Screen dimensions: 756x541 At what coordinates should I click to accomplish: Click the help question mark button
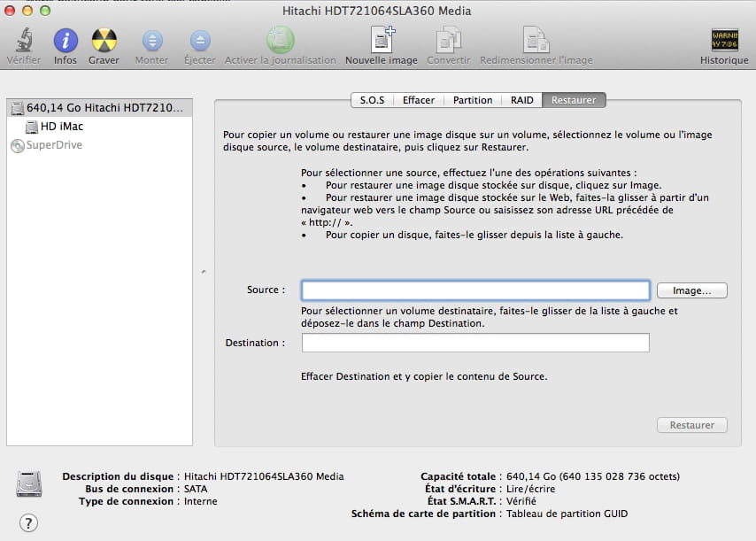click(x=28, y=522)
